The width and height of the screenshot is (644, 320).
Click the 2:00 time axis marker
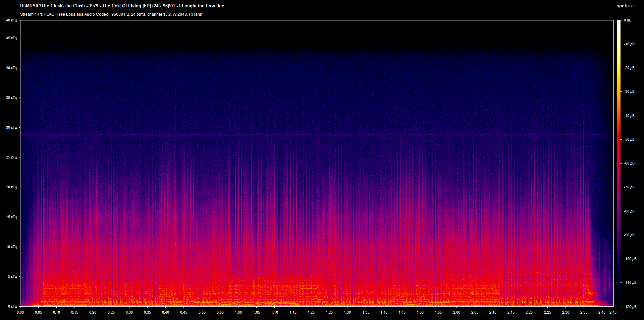coord(456,312)
